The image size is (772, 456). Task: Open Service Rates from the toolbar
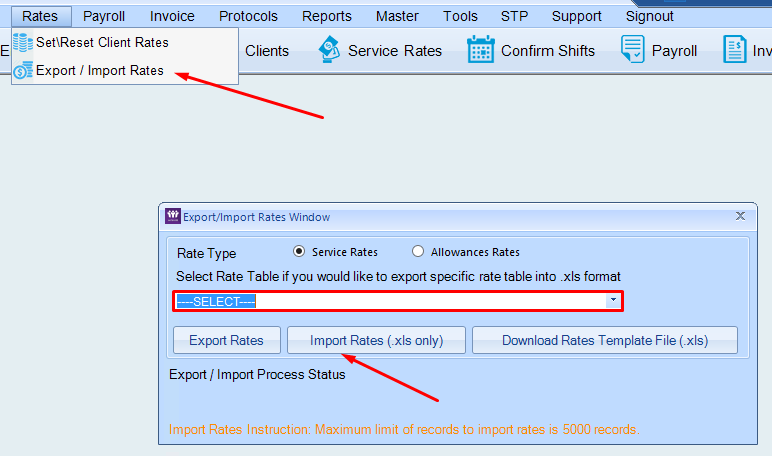(x=395, y=51)
